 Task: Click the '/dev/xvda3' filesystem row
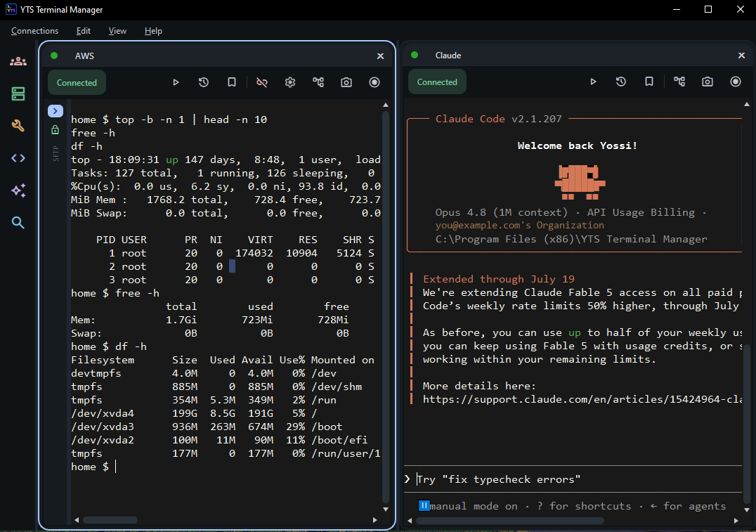207,427
